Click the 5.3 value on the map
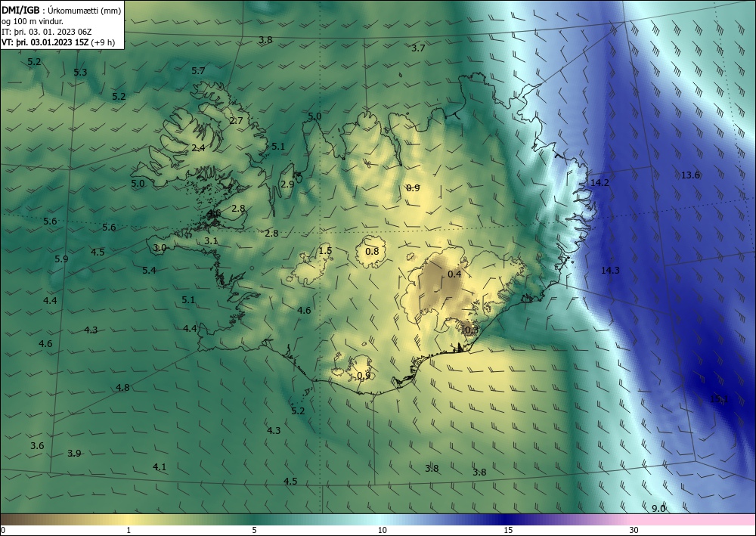The image size is (756, 536). [81, 73]
